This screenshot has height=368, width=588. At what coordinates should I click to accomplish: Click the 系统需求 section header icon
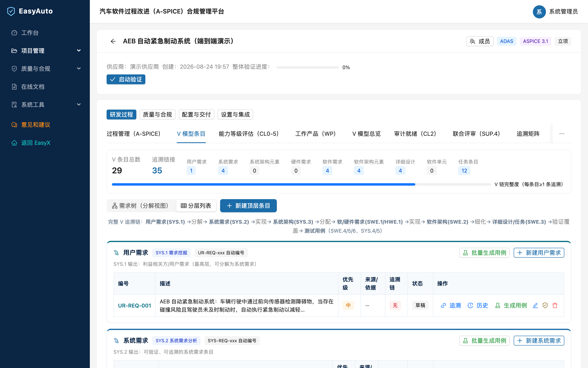[x=116, y=341]
